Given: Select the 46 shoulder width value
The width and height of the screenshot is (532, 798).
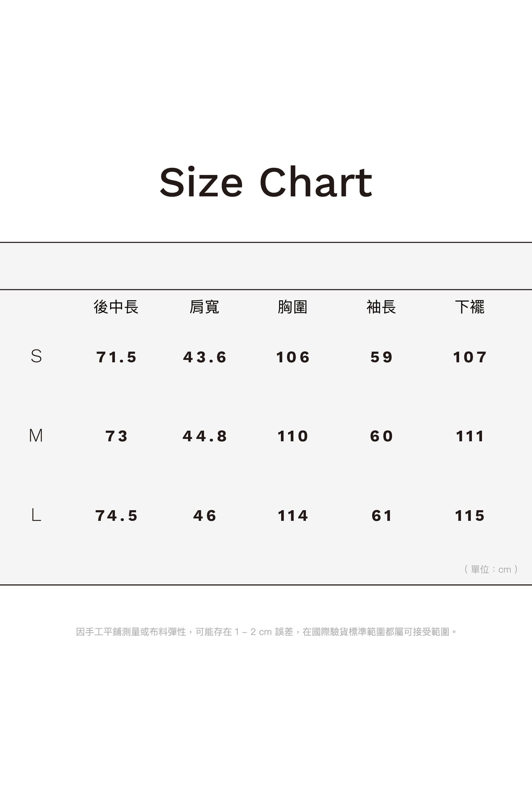Looking at the screenshot, I should 205,516.
